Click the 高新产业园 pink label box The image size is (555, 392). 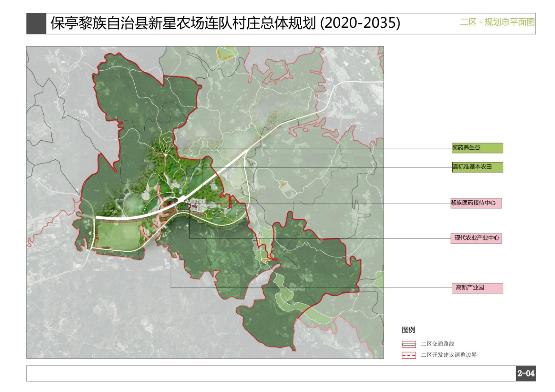pyautogui.click(x=477, y=288)
